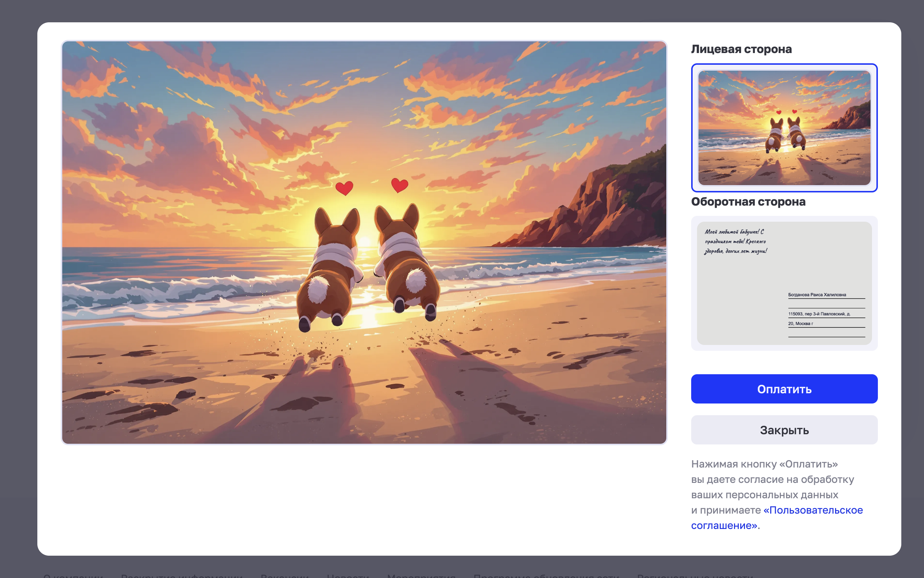Open the «Пользовательское соглашение» link
This screenshot has width=924, height=578.
click(777, 518)
